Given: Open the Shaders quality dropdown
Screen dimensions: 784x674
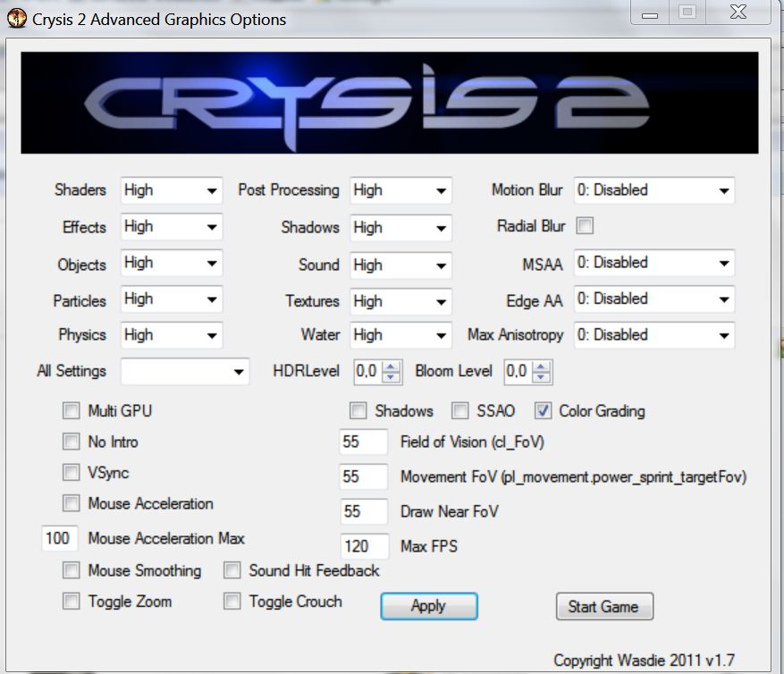Looking at the screenshot, I should pyautogui.click(x=172, y=190).
